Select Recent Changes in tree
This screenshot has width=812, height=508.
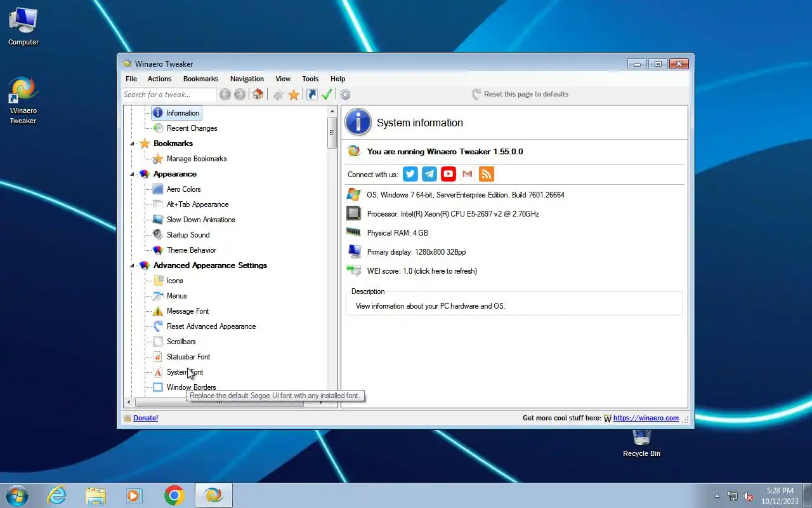click(x=192, y=128)
